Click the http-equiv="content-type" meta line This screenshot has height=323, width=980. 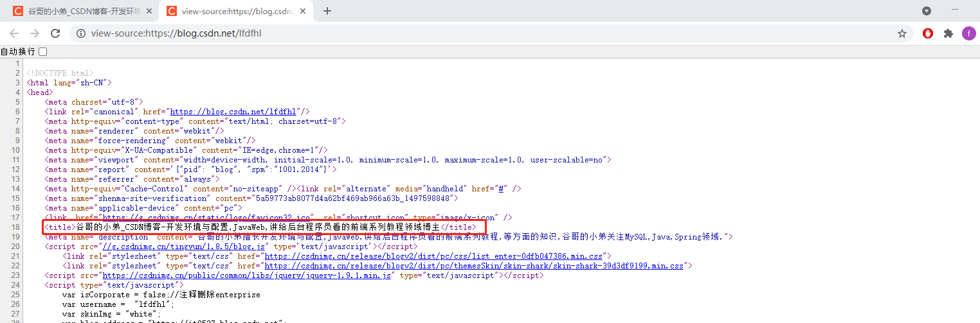coord(195,121)
